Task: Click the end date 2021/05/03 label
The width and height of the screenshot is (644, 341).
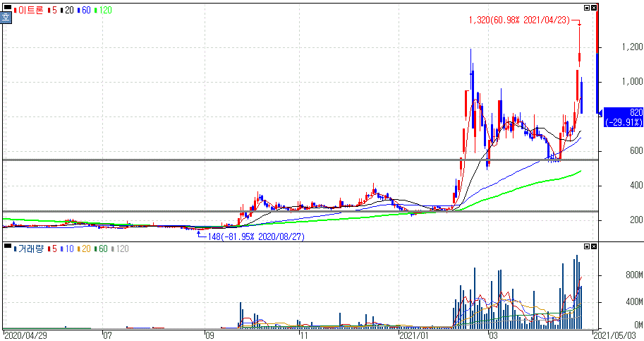Action: (614, 335)
